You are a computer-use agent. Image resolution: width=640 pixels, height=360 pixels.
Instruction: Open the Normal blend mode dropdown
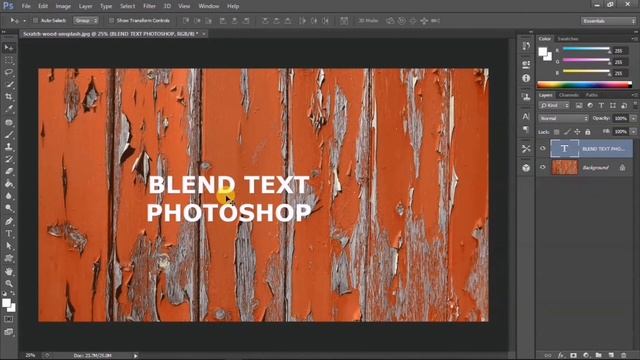pos(563,118)
